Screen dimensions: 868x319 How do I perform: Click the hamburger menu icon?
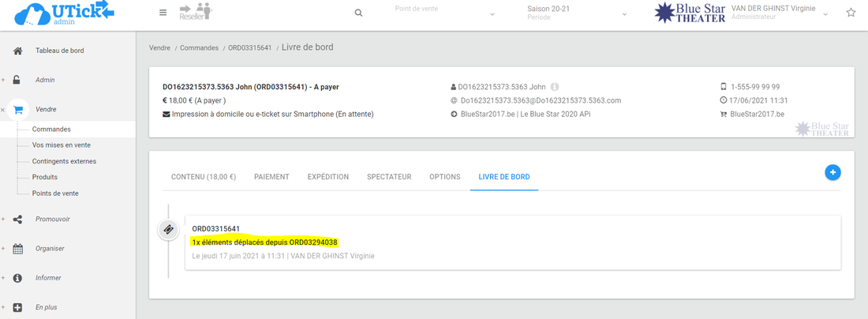coord(163,13)
